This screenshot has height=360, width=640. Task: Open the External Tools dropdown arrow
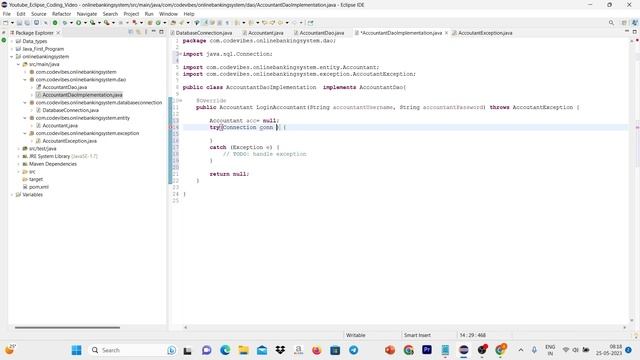[x=113, y=23]
